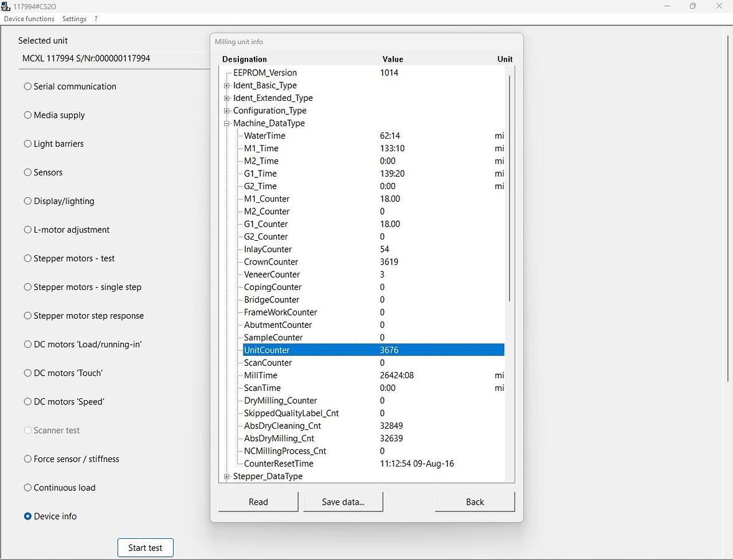
Task: Select the Light barriers radio button
Action: [28, 144]
